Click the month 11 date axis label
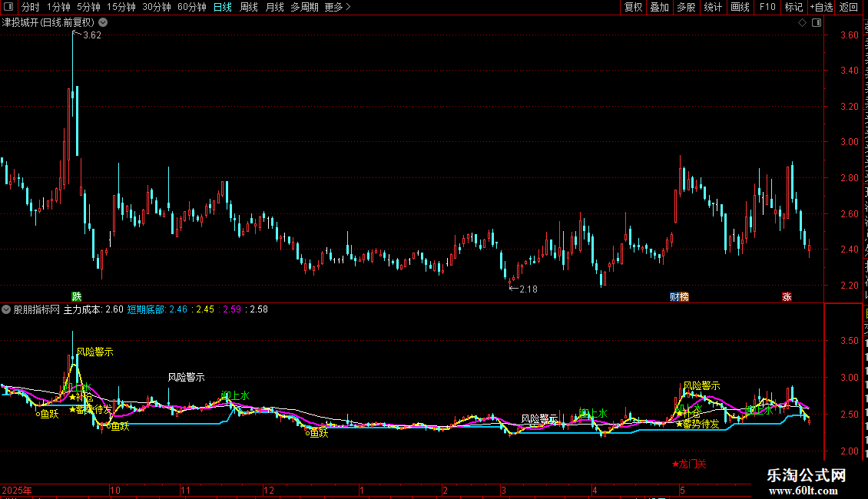Viewport: 868px width, 499px height. pyautogui.click(x=185, y=490)
